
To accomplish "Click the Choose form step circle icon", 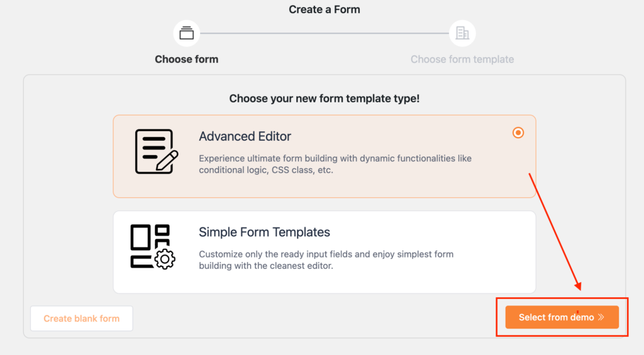I will click(186, 33).
